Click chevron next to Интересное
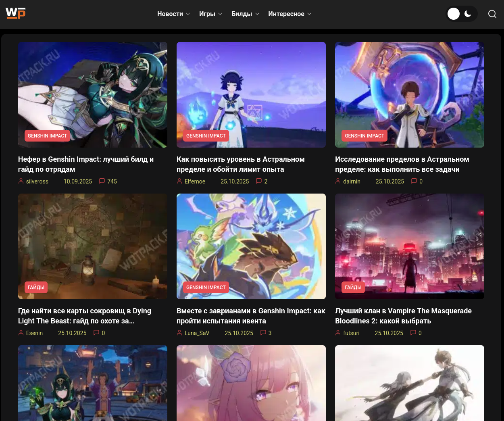This screenshot has width=504, height=421. 309,14
